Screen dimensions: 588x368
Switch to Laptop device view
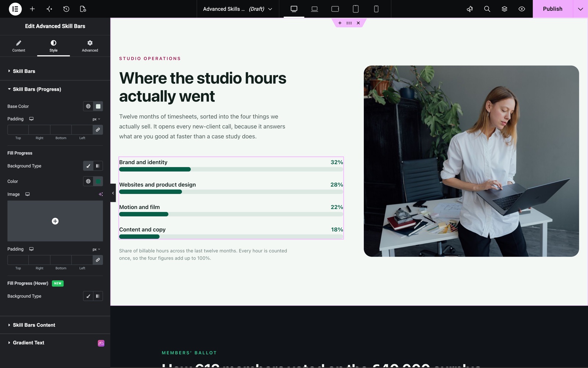point(315,9)
